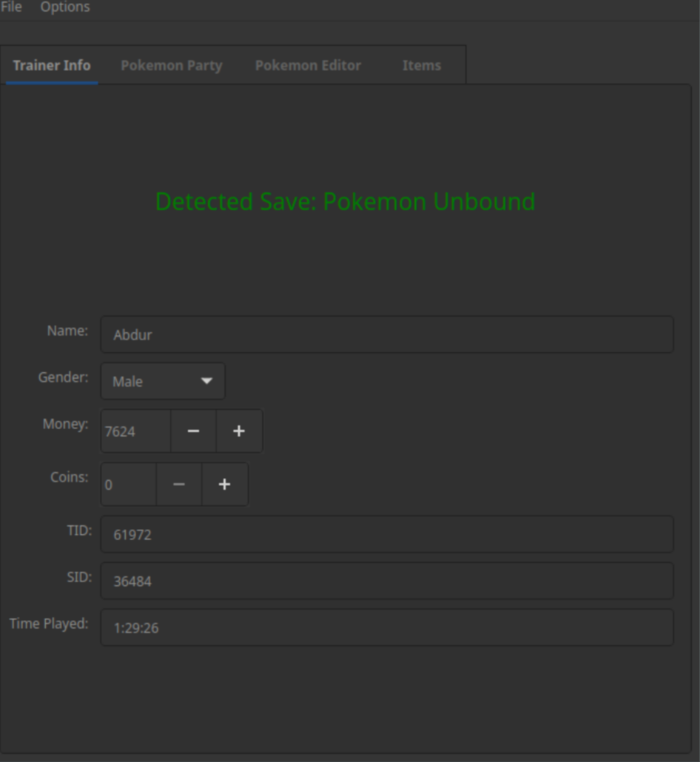Open the File menu
This screenshot has height=762, width=700.
[11, 7]
